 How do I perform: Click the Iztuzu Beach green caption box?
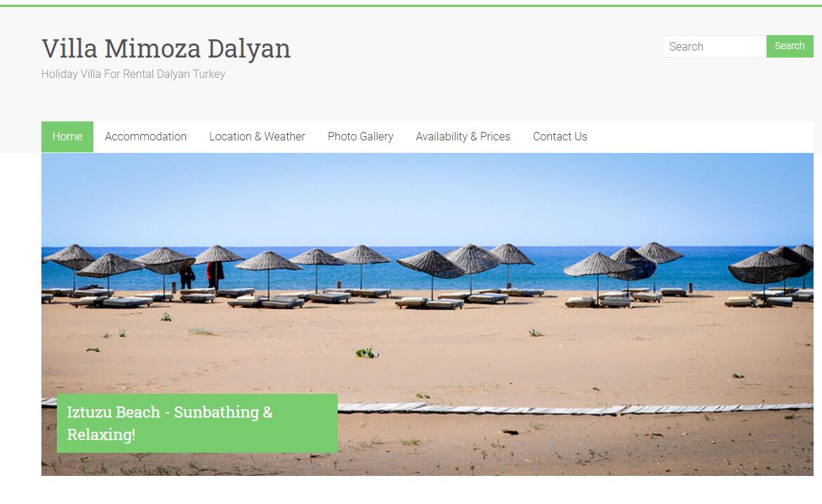coord(197,423)
